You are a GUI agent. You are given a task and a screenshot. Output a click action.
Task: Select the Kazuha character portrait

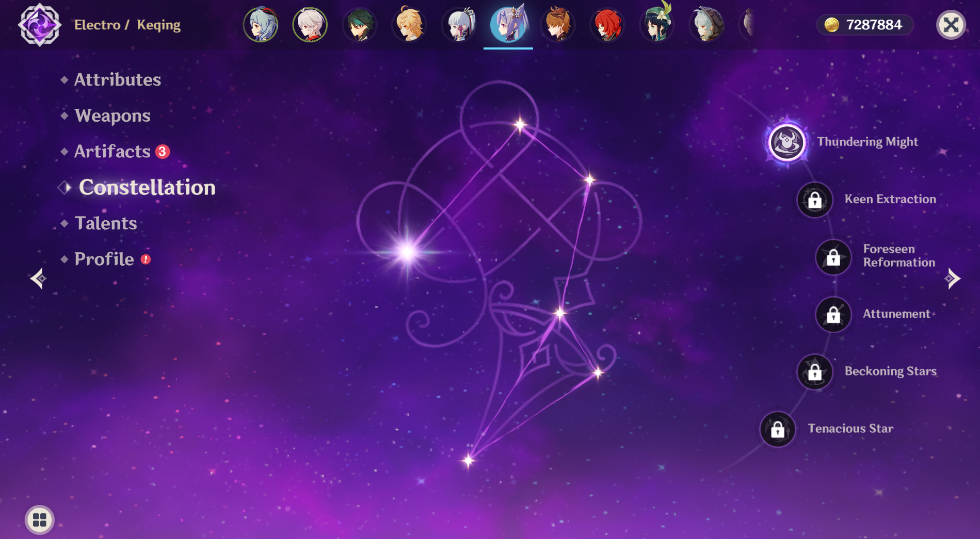[310, 24]
